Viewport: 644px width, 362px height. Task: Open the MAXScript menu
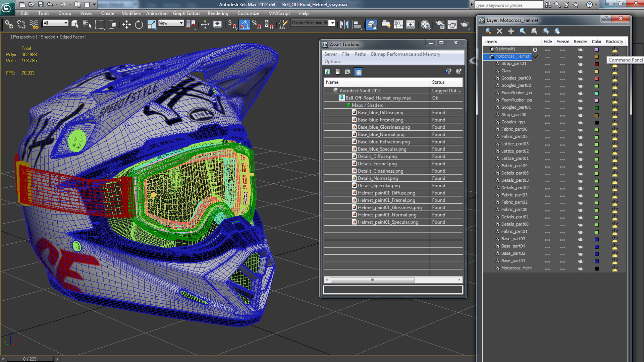[279, 13]
